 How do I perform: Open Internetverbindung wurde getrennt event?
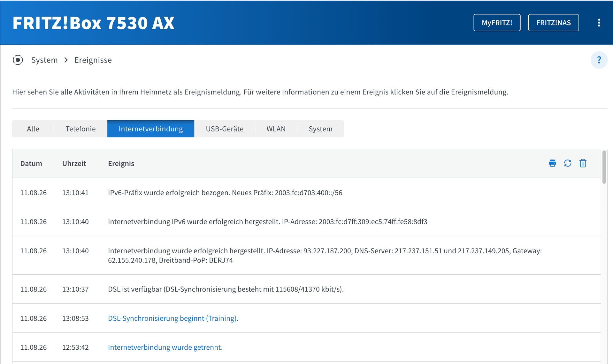pyautogui.click(x=165, y=347)
